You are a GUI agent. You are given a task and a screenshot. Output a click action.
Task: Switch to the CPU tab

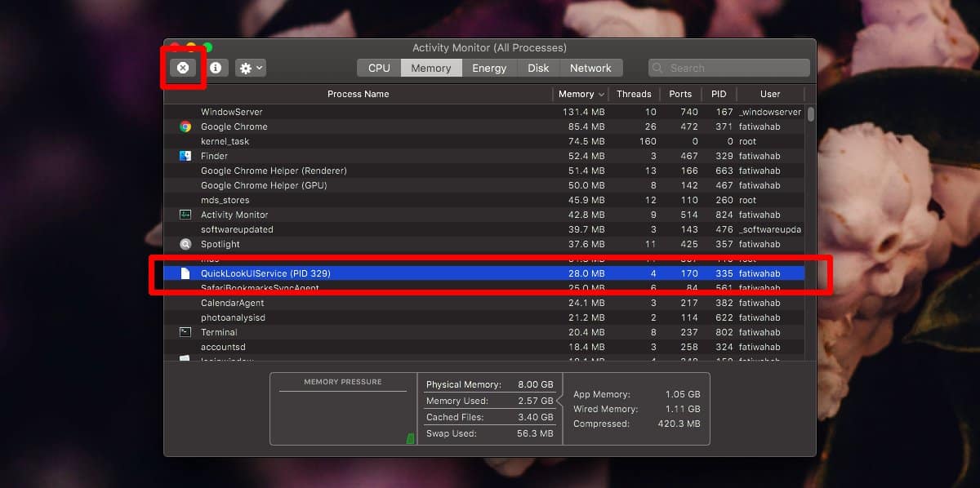[x=378, y=68]
